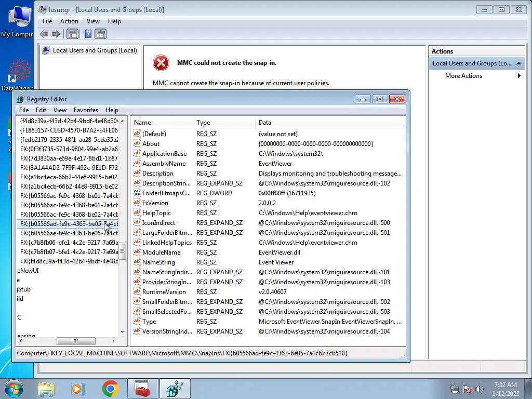Click the NameString value icon

point(137,262)
